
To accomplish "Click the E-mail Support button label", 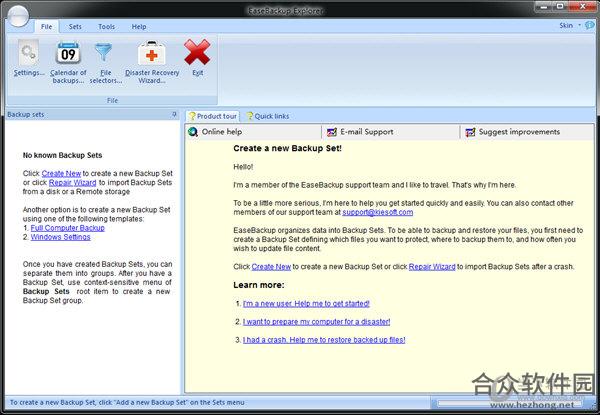I will 367,132.
